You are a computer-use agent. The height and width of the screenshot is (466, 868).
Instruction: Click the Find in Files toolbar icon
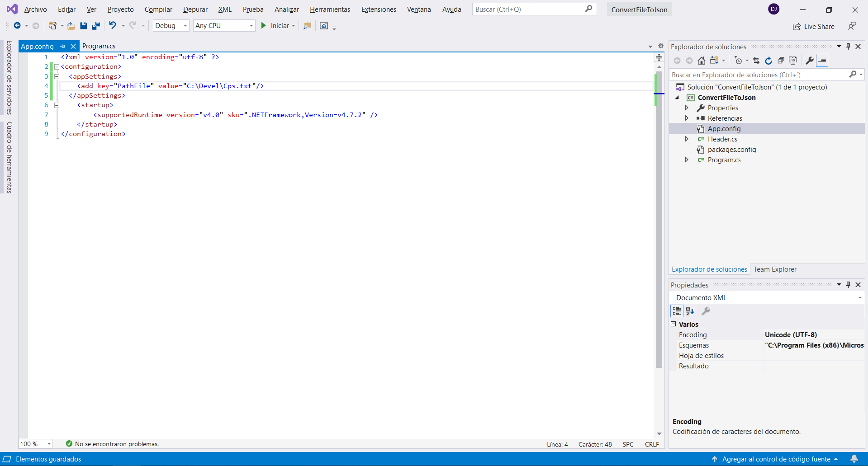click(307, 26)
